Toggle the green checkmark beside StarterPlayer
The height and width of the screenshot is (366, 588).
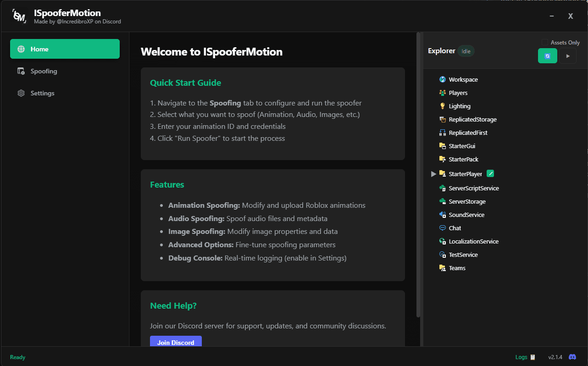[490, 173]
